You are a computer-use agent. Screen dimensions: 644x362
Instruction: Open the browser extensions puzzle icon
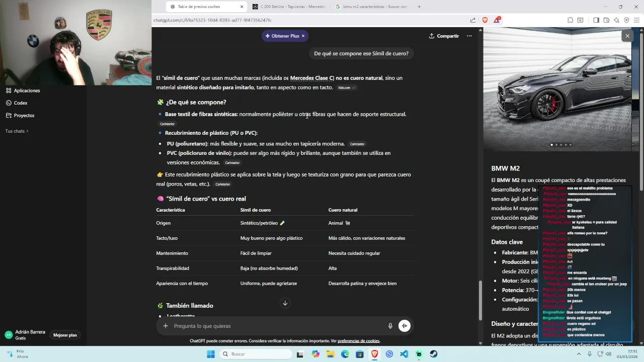570,20
